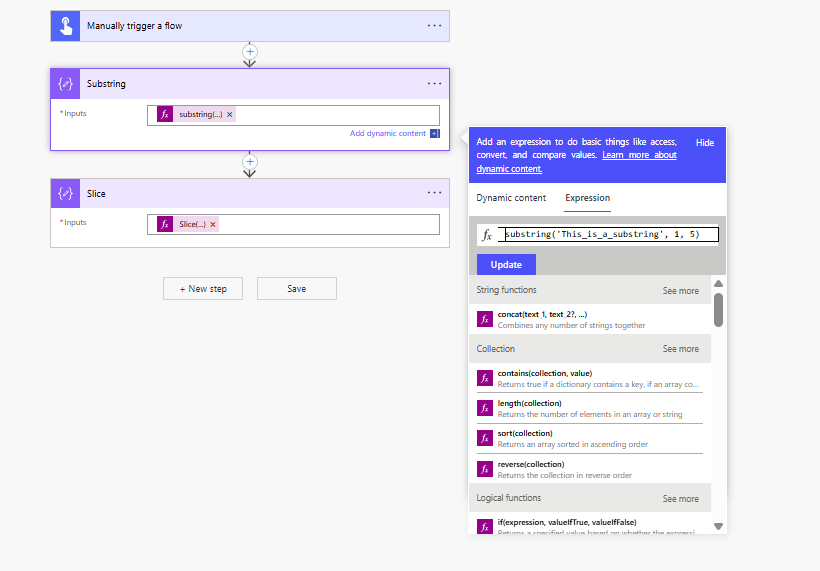Click the Slice action title
820x571 pixels.
pos(96,193)
